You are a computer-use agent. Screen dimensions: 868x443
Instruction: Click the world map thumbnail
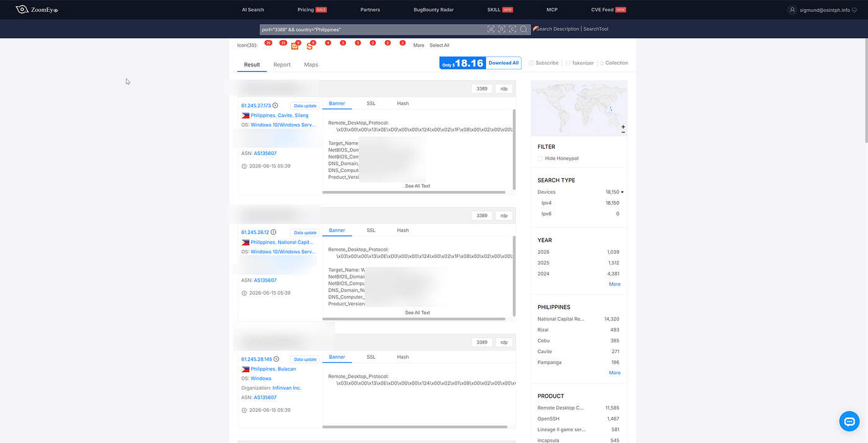[x=579, y=108]
